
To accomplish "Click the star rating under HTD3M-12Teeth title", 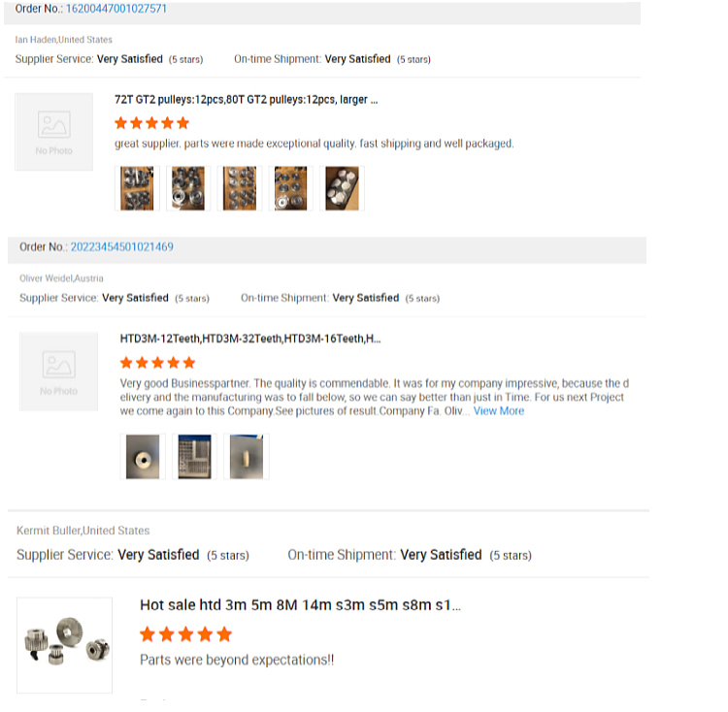I will 157,363.
